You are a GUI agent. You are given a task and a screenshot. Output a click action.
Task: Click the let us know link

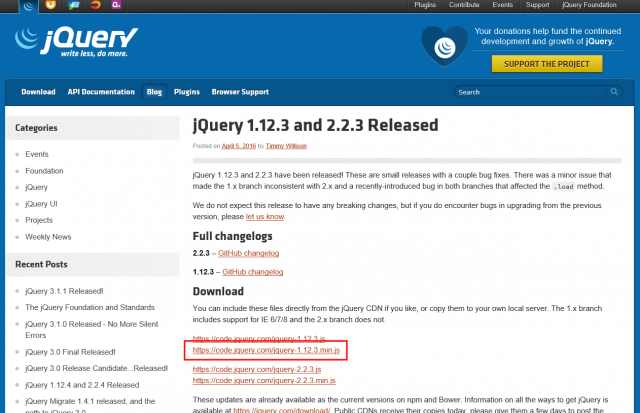[x=265, y=217]
